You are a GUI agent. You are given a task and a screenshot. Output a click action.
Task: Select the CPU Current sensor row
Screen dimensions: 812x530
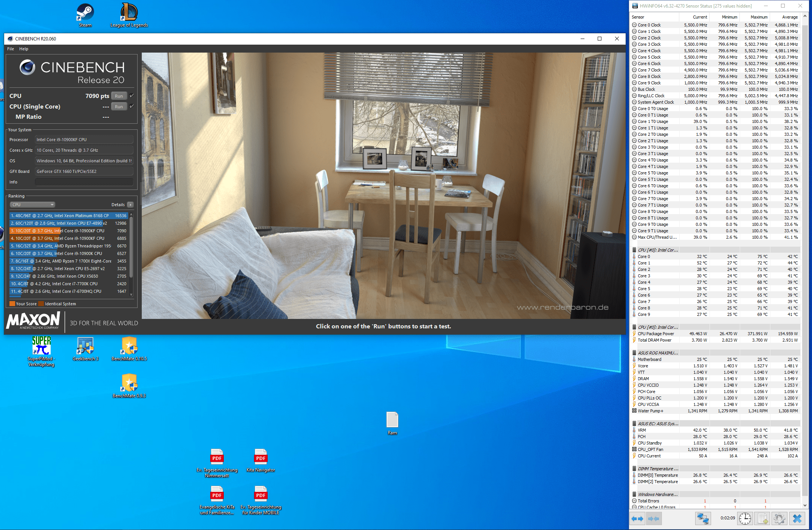715,456
